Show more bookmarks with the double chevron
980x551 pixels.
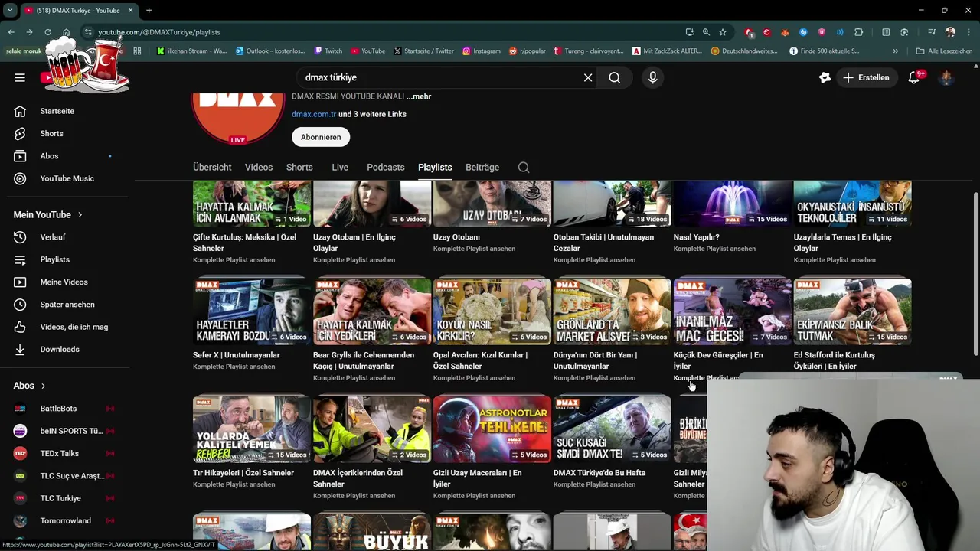coord(896,51)
